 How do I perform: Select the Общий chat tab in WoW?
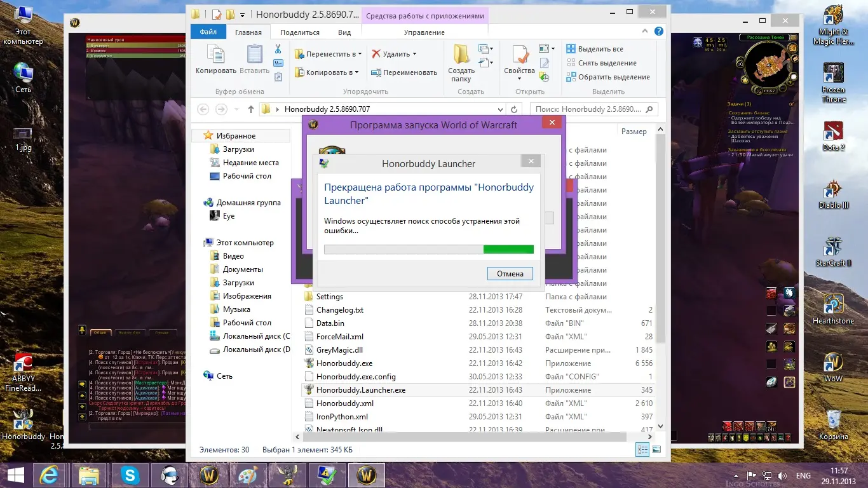[100, 332]
